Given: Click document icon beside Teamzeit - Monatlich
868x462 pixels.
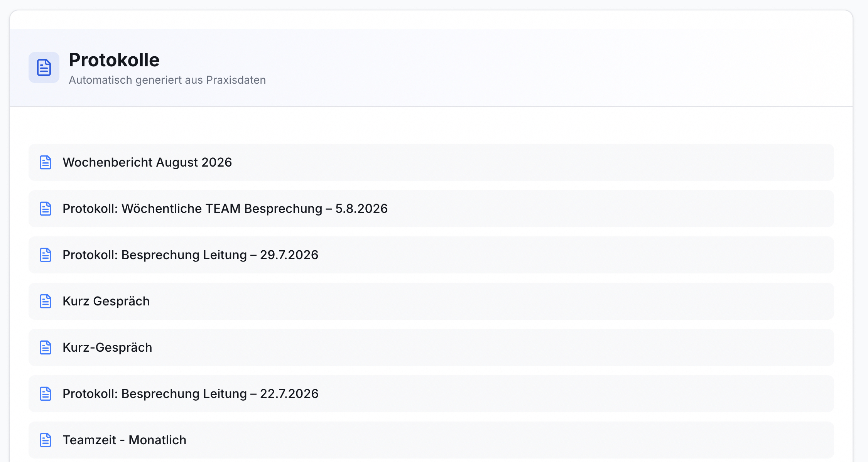Looking at the screenshot, I should pos(46,440).
